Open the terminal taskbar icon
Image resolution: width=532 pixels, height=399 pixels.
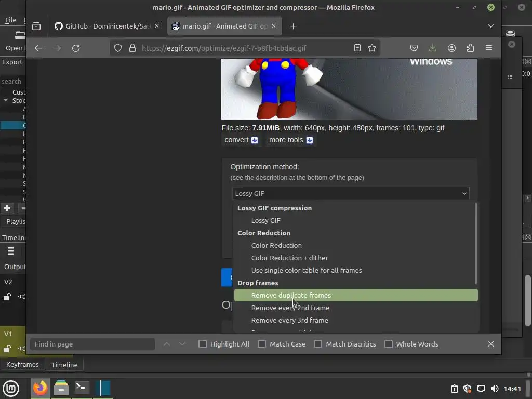[82, 388]
